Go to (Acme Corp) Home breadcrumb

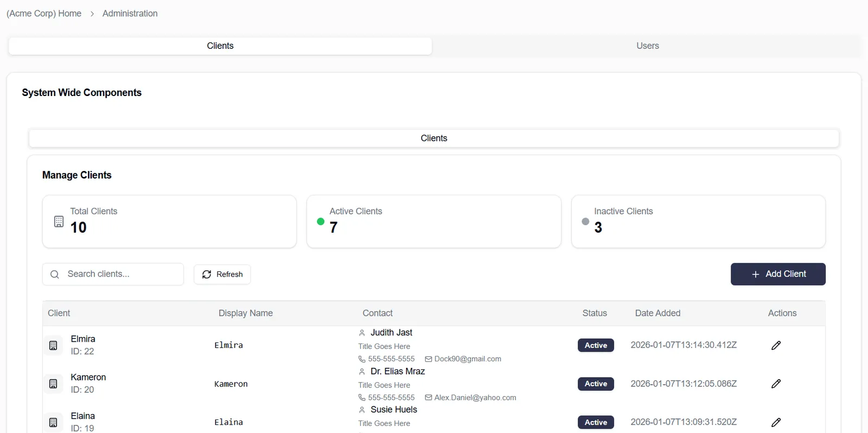pyautogui.click(x=44, y=14)
